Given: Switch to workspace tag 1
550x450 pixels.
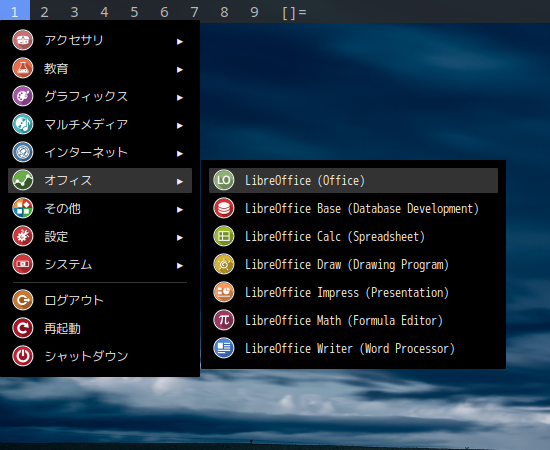Looking at the screenshot, I should [15, 11].
